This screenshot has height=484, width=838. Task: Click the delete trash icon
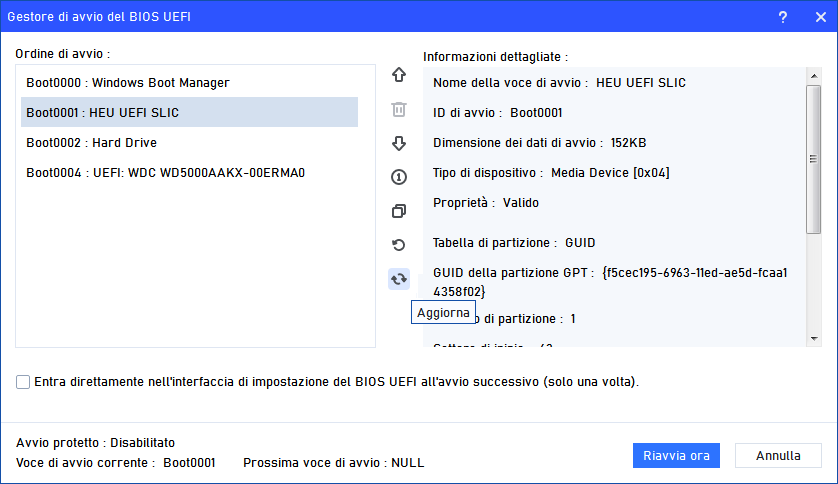click(399, 109)
